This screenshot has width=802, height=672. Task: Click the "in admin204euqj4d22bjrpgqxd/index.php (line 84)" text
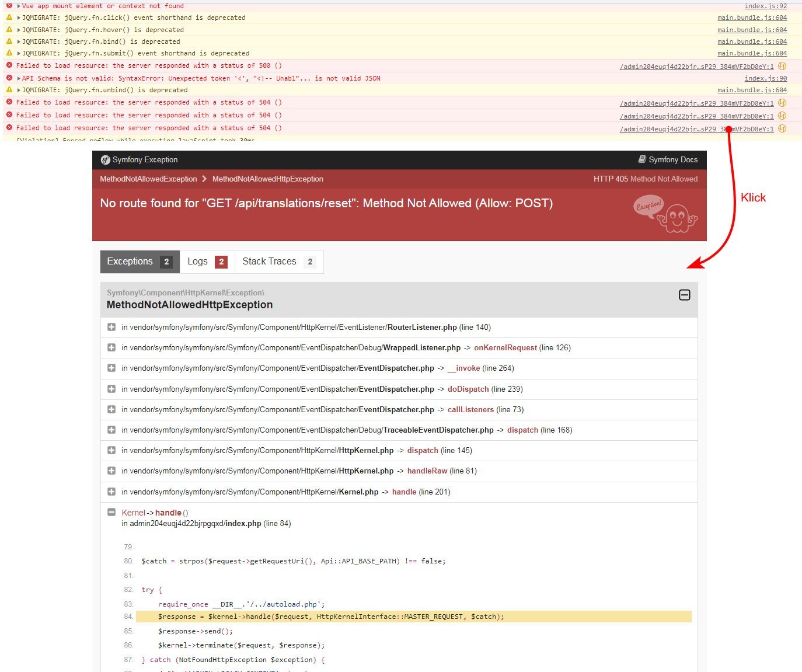(x=206, y=523)
